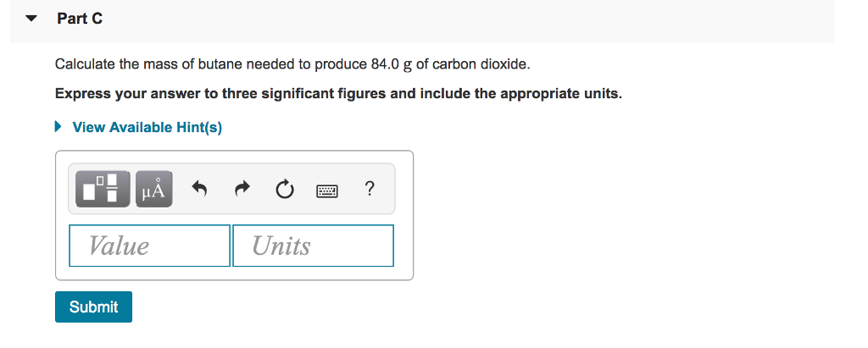
Task: Click the question mark help icon
Action: coord(370,189)
